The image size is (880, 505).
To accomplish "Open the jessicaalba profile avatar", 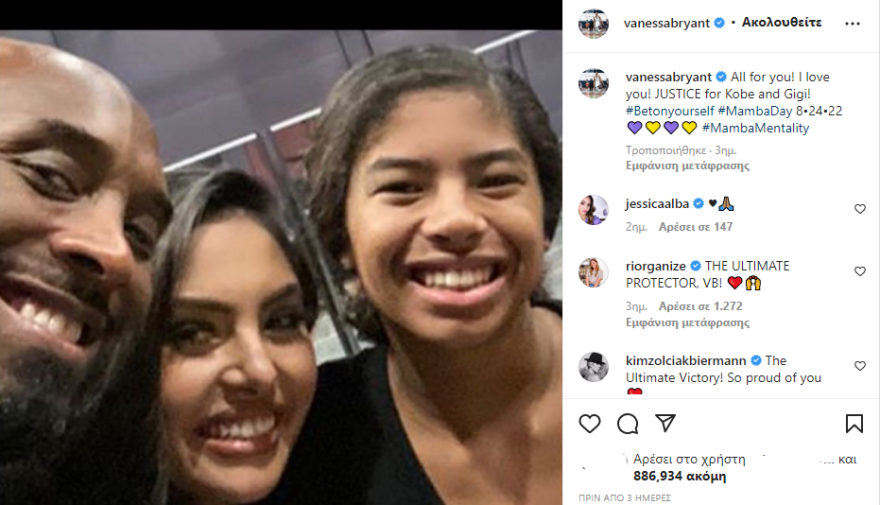I will click(x=593, y=210).
